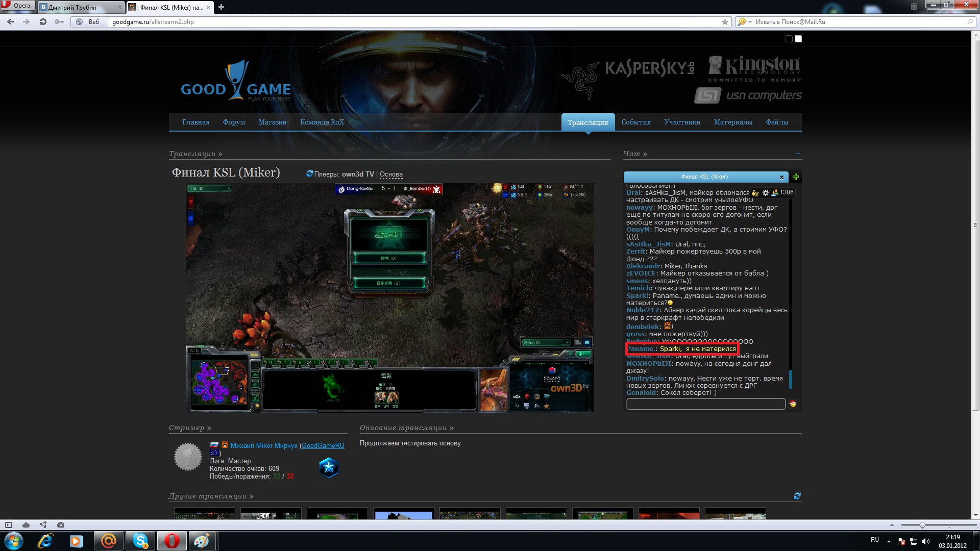Add a chat tab with green plus
This screenshot has height=551, width=980.
[796, 177]
